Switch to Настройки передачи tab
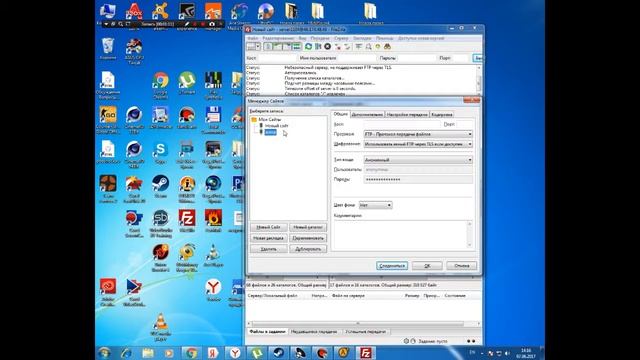Screen dimensions: 640x360 pos(407,115)
